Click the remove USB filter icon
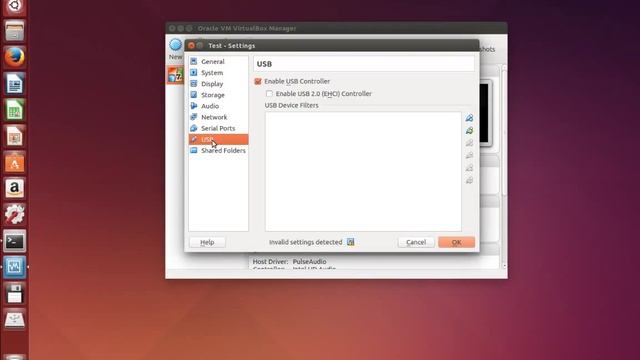 (x=469, y=155)
